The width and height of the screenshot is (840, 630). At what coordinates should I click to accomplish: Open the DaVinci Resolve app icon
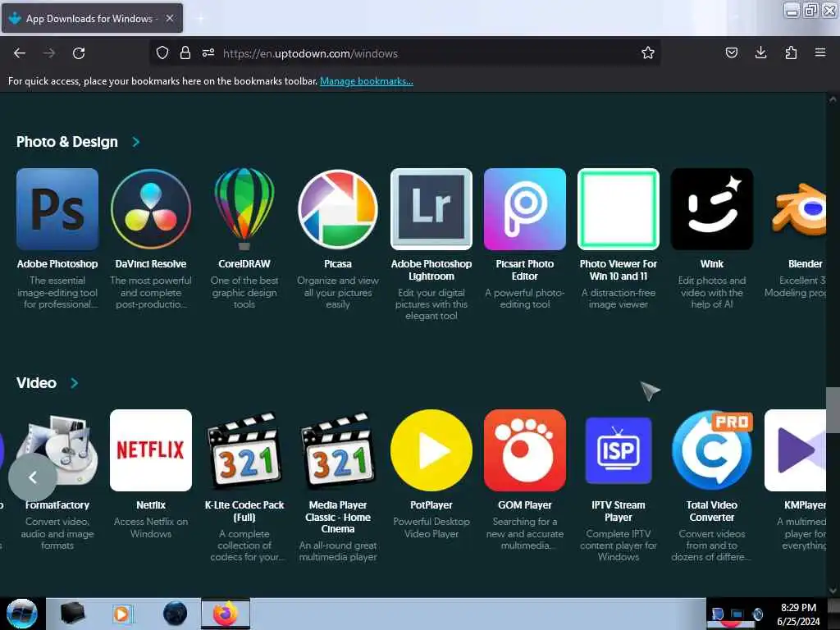pos(151,209)
